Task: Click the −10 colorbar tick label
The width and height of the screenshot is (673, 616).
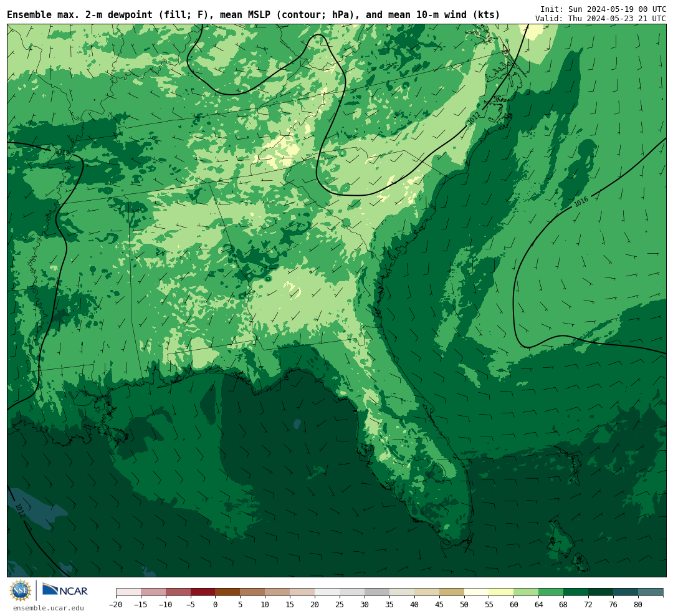Action: click(166, 604)
